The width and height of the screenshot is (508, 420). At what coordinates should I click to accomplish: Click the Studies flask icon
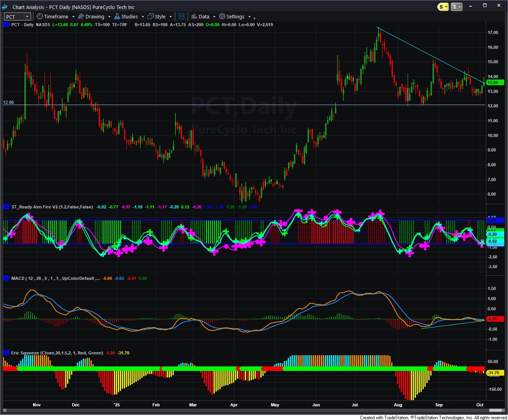117,16
